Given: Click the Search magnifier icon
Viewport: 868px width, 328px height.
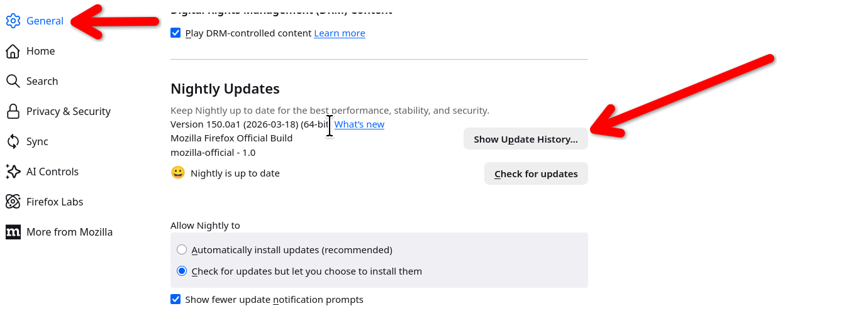Looking at the screenshot, I should coord(13,81).
